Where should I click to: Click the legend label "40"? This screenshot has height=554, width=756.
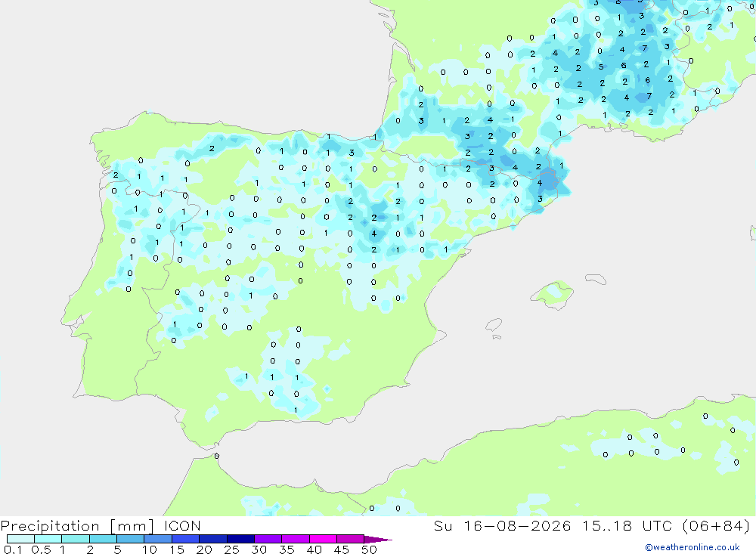[x=314, y=549]
